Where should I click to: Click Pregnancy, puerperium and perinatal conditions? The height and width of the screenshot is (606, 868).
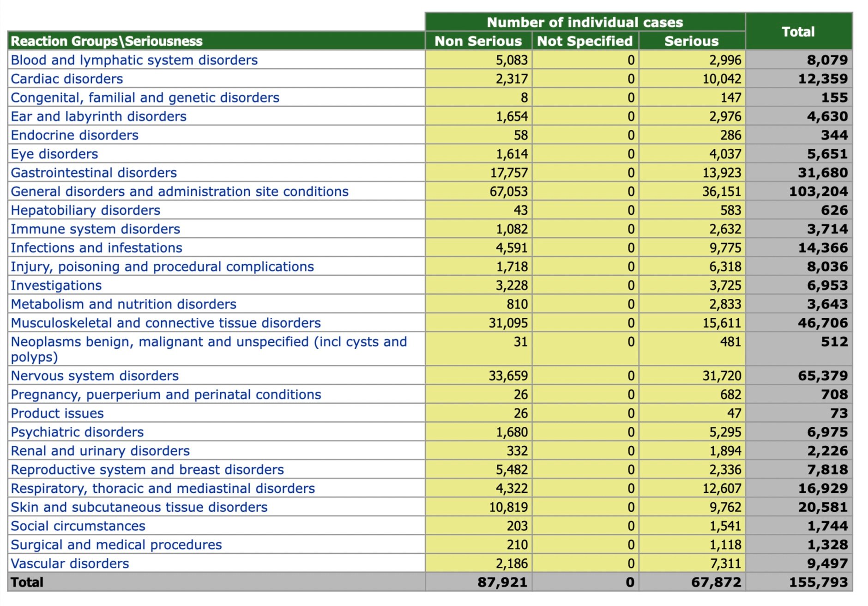[166, 394]
